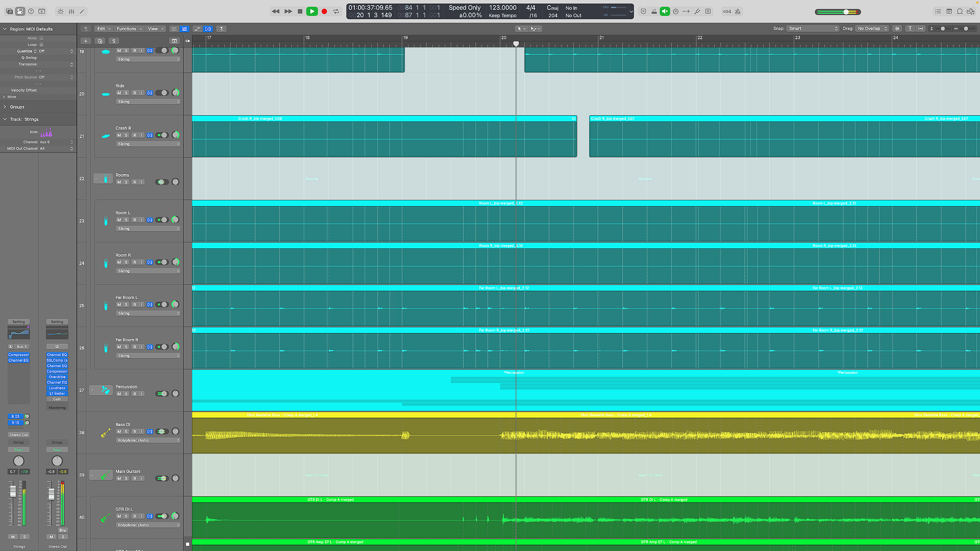980x551 pixels.
Task: Enable count-in 1234 button
Action: pos(727,11)
